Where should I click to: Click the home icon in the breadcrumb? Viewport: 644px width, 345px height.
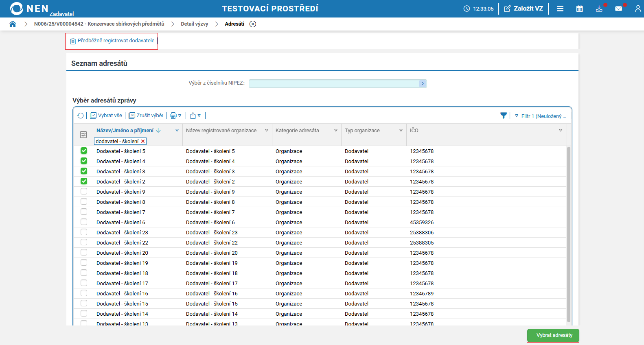click(13, 24)
